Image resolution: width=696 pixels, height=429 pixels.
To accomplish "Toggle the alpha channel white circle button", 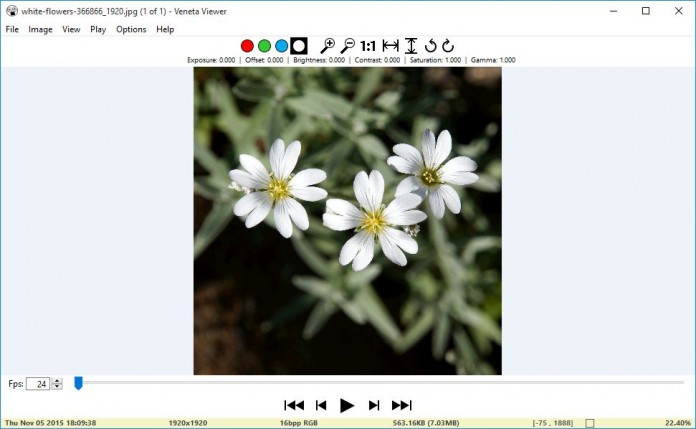I will pyautogui.click(x=299, y=46).
